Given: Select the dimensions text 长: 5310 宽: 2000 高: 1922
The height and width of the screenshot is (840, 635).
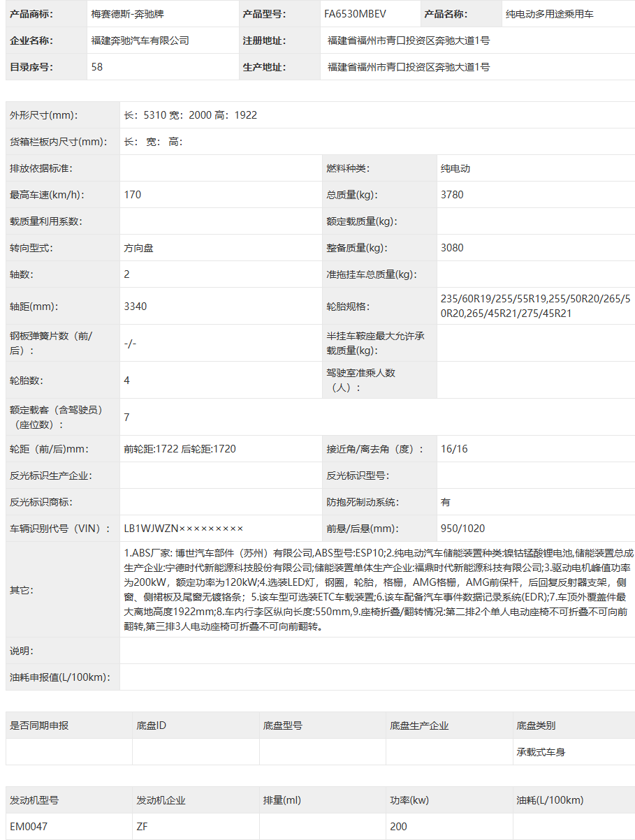Looking at the screenshot, I should [191, 115].
